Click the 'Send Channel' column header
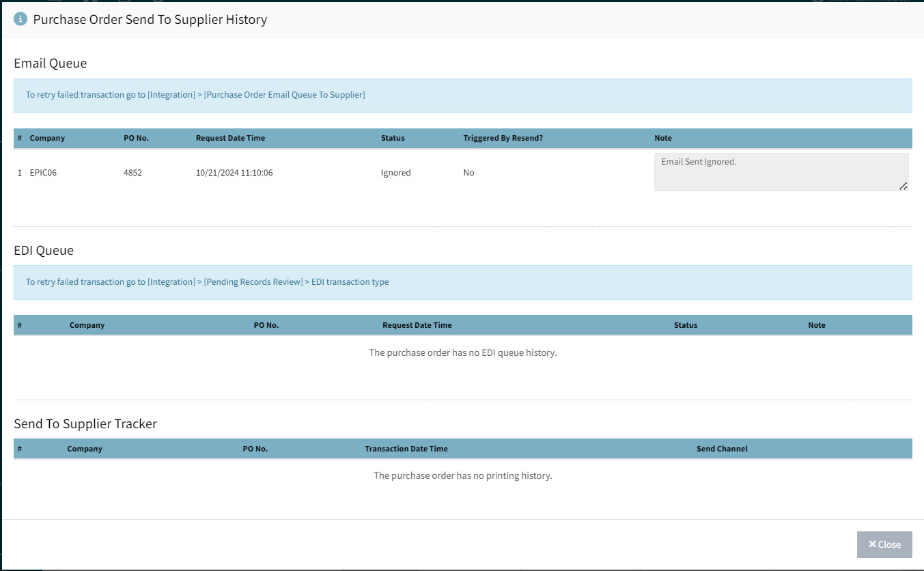This screenshot has height=571, width=924. (722, 449)
